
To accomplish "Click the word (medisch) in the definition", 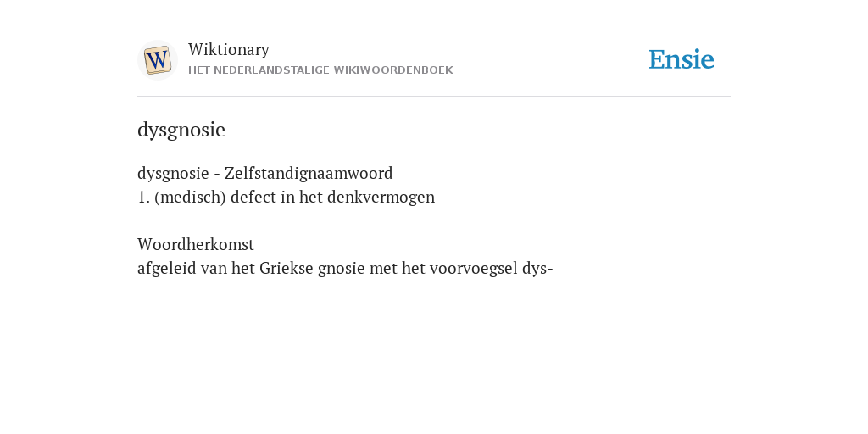I will coord(191,197).
